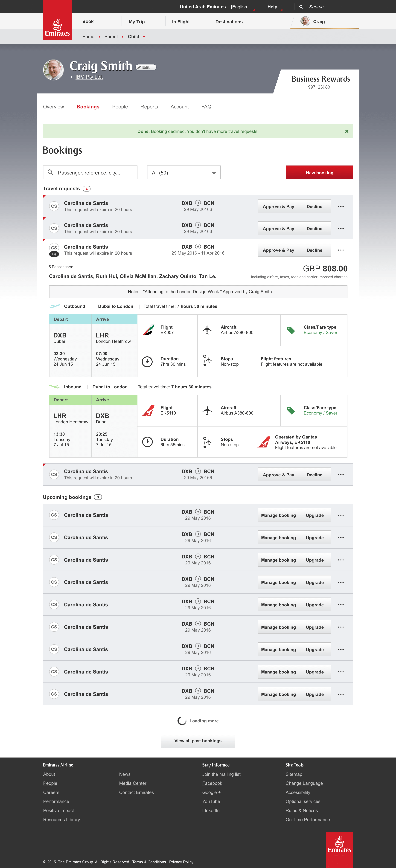
Task: Switch to the FAQ tab
Action: click(x=206, y=107)
